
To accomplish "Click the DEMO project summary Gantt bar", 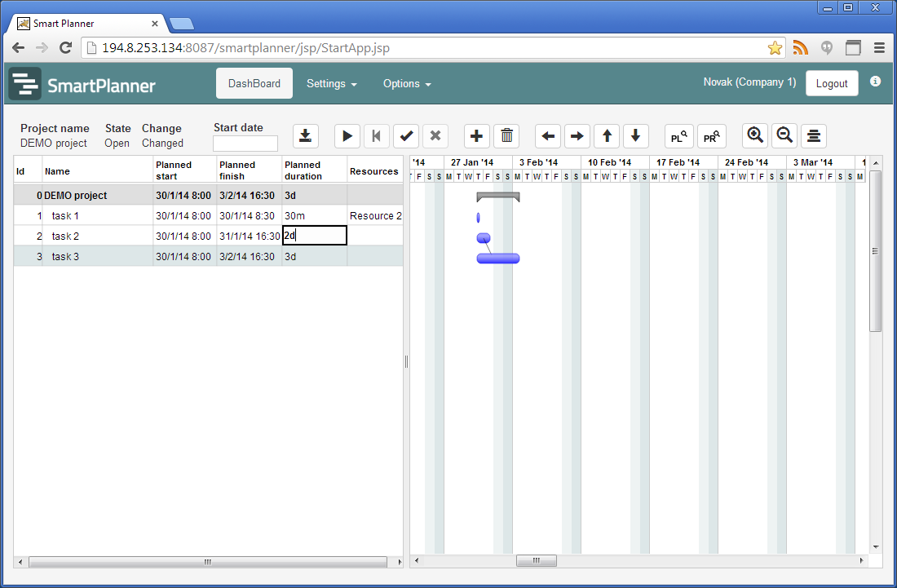I will click(x=498, y=197).
